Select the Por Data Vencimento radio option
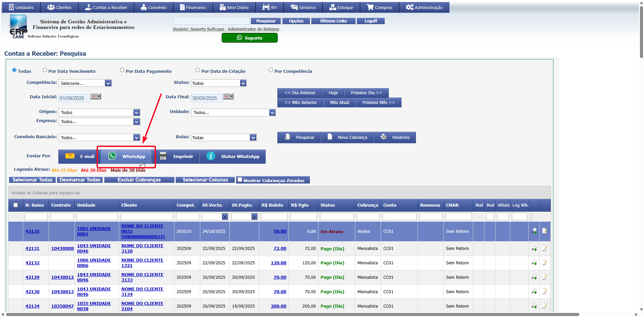 click(x=45, y=70)
